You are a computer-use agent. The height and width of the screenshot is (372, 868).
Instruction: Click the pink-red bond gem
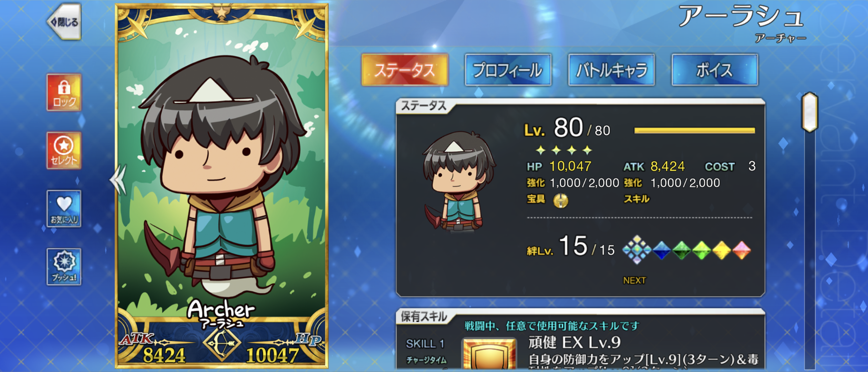[x=741, y=250]
